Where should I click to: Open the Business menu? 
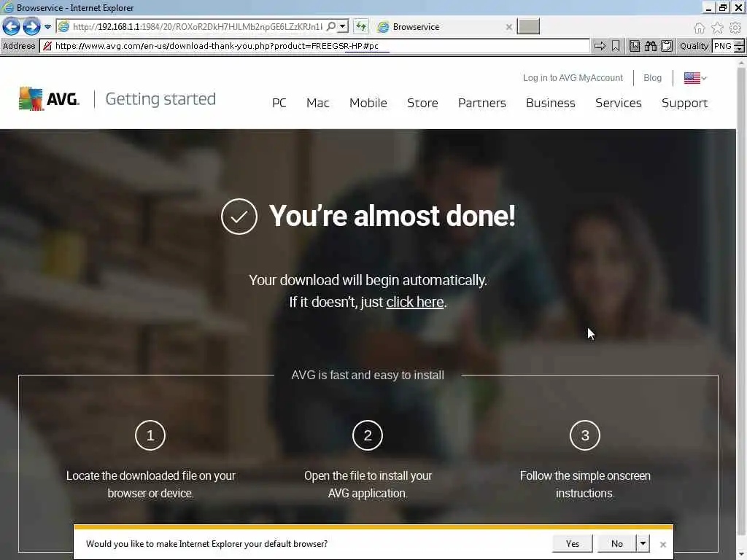coord(550,103)
